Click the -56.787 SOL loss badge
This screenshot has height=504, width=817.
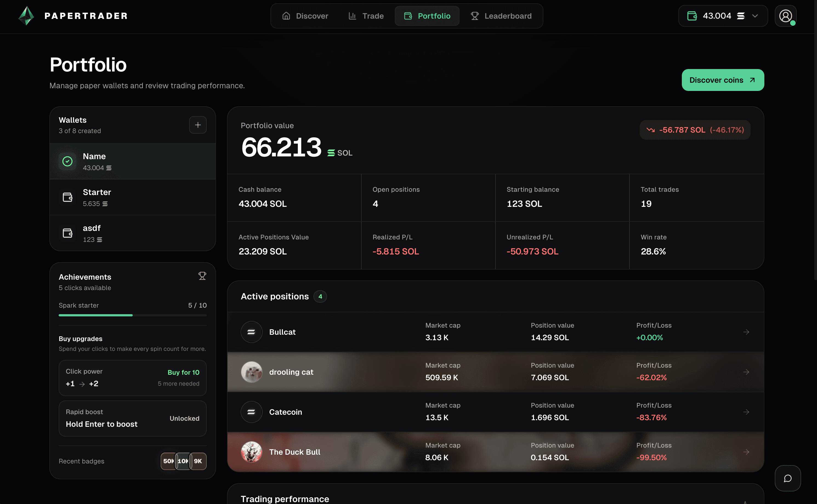[695, 130]
